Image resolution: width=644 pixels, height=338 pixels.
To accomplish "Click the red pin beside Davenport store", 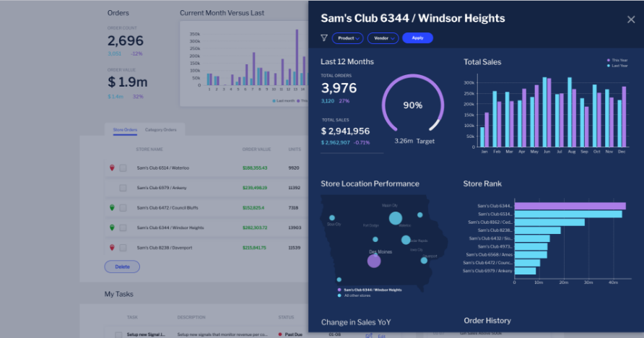I will [x=112, y=248].
